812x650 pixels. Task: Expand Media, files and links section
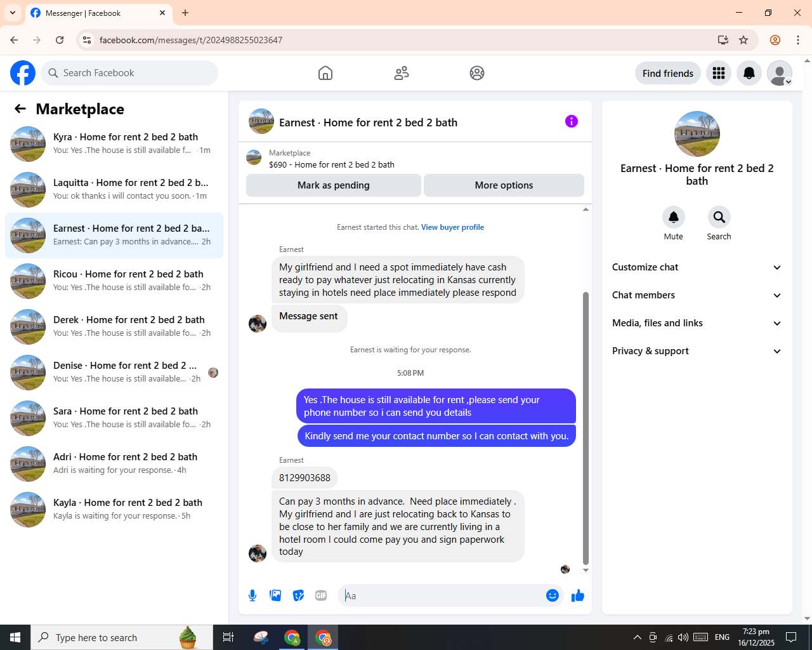[x=697, y=323]
